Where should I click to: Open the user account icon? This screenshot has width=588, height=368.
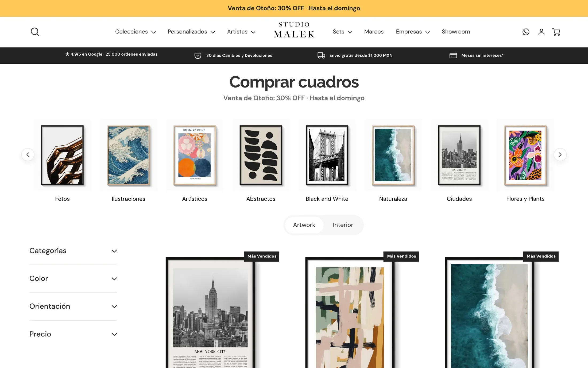click(x=541, y=32)
